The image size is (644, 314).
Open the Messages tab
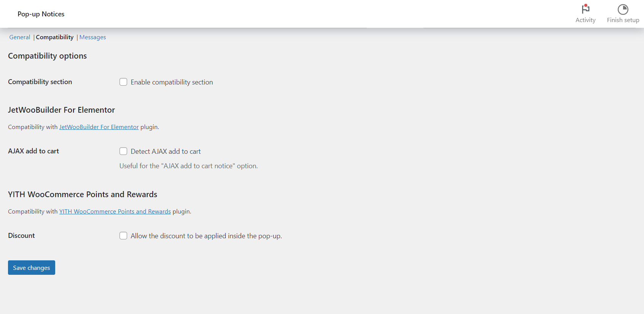click(92, 37)
